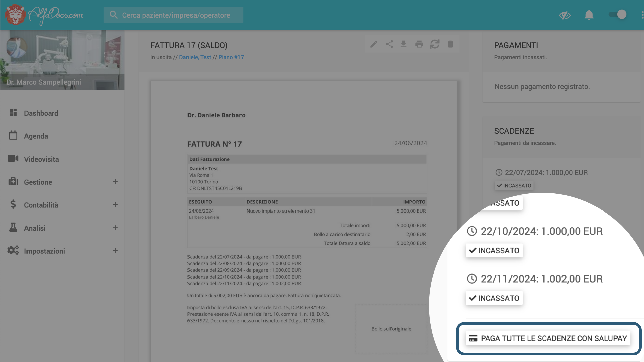This screenshot has height=362, width=644.
Task: Edit the invoice with pencil icon
Action: click(x=374, y=44)
